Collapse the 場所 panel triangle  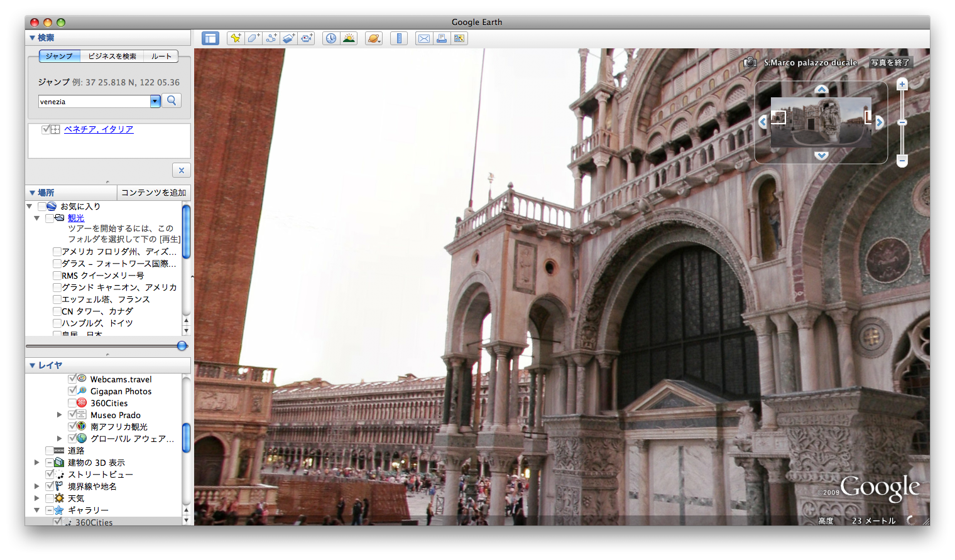(x=32, y=193)
